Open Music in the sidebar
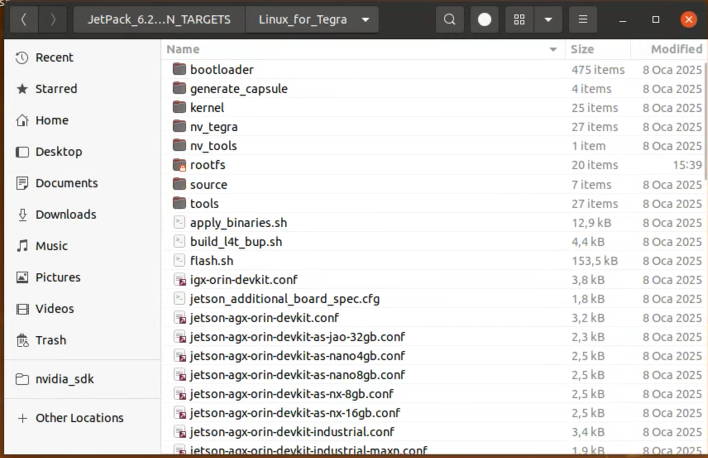708x458 pixels. point(82,246)
